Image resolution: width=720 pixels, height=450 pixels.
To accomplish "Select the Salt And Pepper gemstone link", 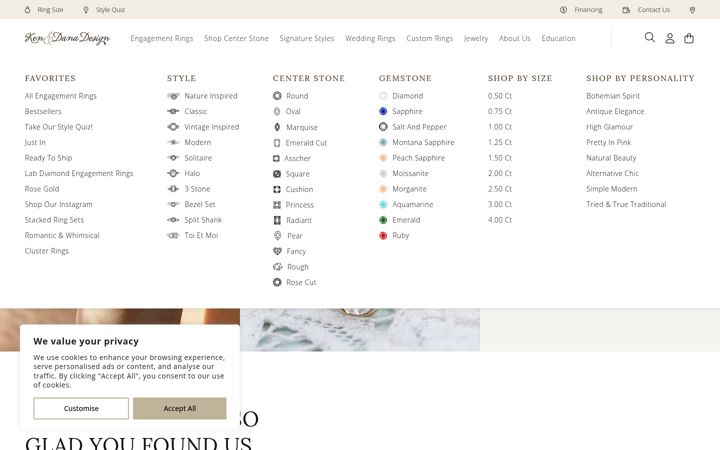I will click(419, 127).
